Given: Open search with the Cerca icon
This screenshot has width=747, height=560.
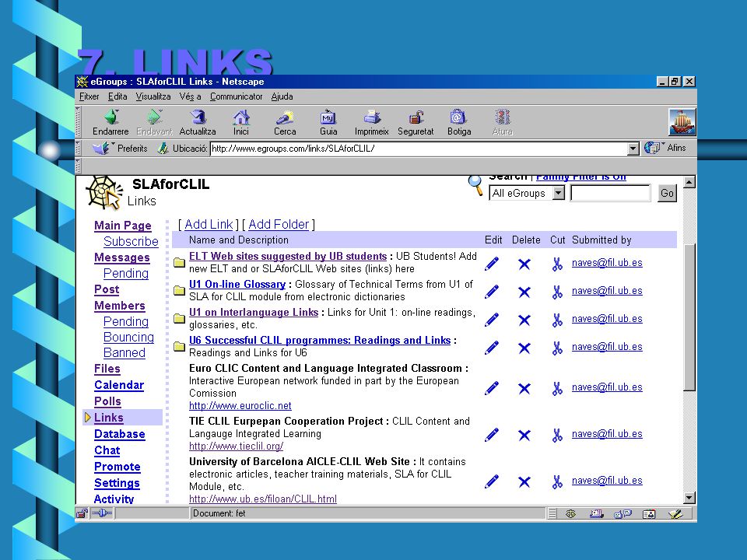Looking at the screenshot, I should (x=285, y=122).
